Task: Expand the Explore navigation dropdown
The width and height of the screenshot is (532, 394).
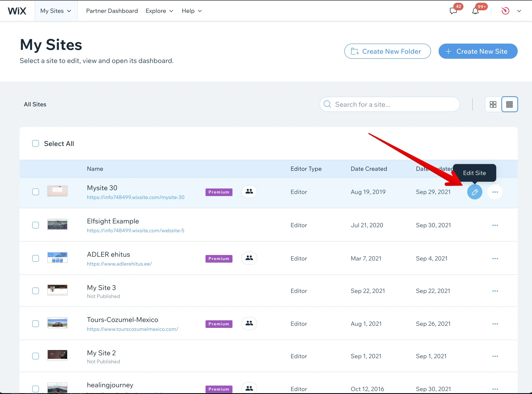Action: 160,11
